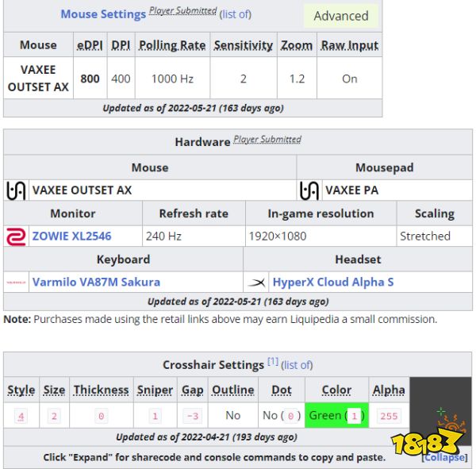Click the ZOWIE logo icon in Monitor row
Viewport: 476px width, 469px height.
[x=16, y=236]
